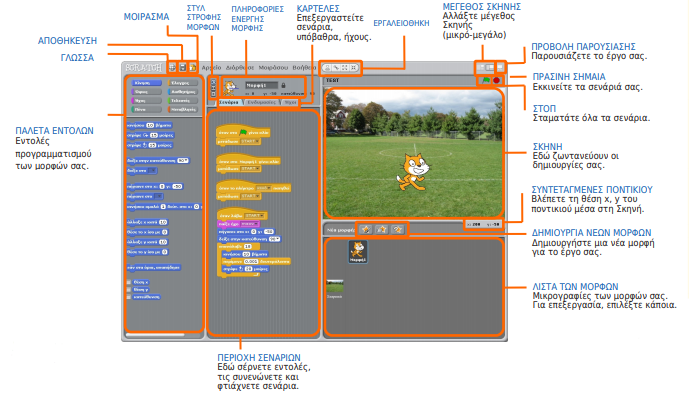Select the grow sprite tool

(x=345, y=68)
